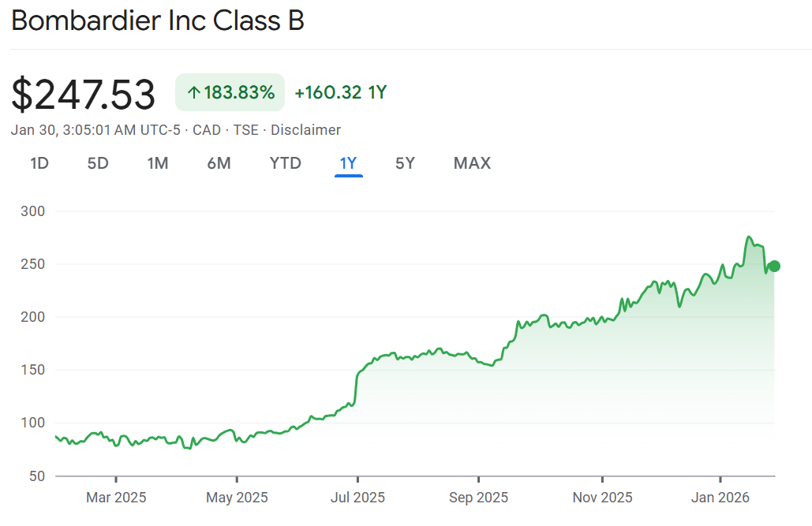Click the active 1Y range tab

tap(349, 163)
